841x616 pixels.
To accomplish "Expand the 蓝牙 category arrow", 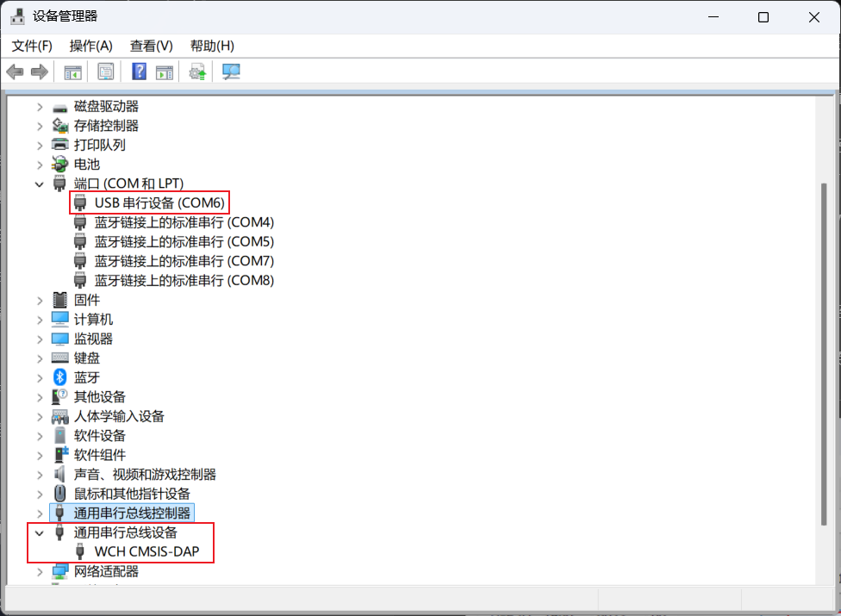I will 40,377.
